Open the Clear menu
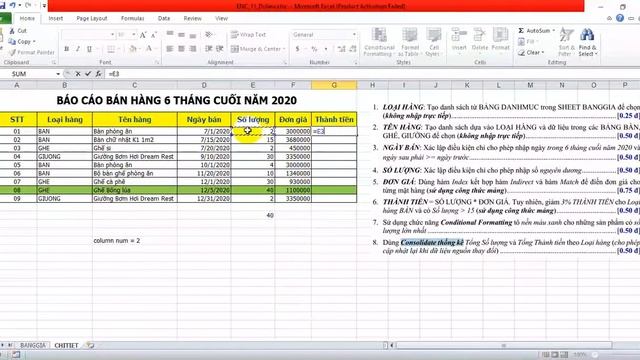Viewport: 640px width, 360px height. pos(531,52)
